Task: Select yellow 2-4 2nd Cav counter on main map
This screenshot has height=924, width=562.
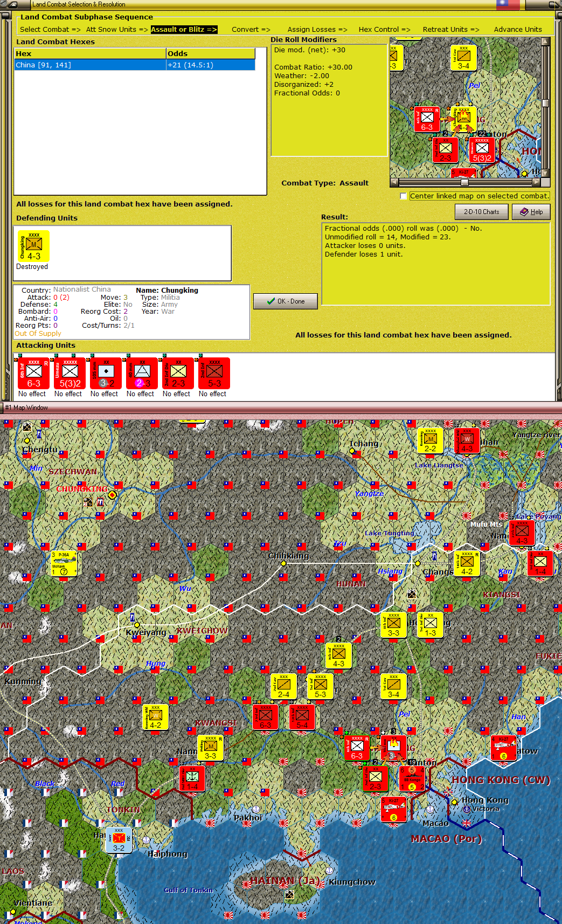Action: [x=283, y=686]
